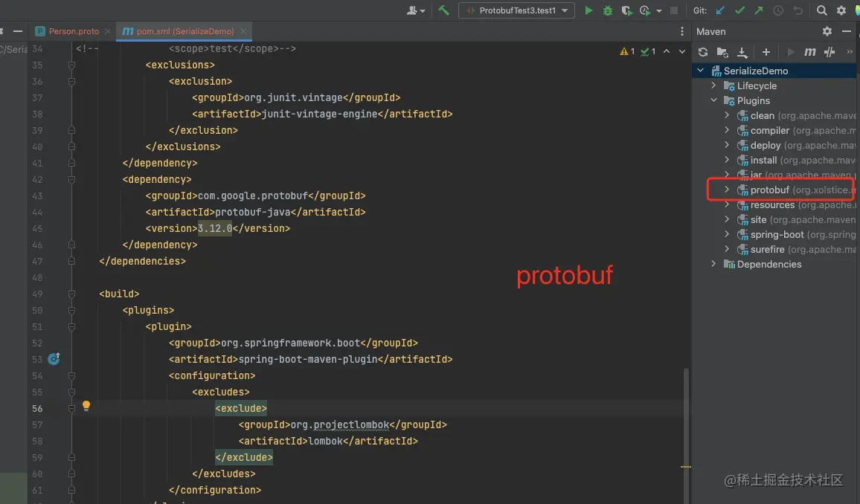Click the warning count indicator

click(x=627, y=51)
